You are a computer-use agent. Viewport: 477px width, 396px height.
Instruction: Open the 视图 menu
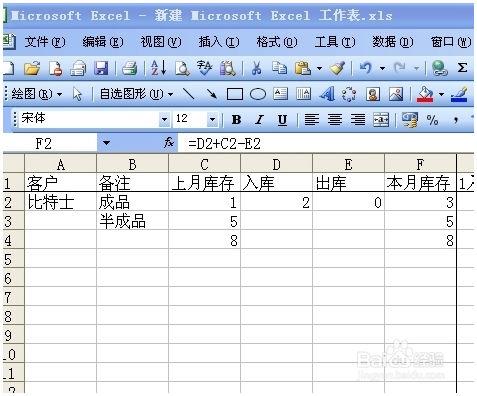pyautogui.click(x=161, y=42)
